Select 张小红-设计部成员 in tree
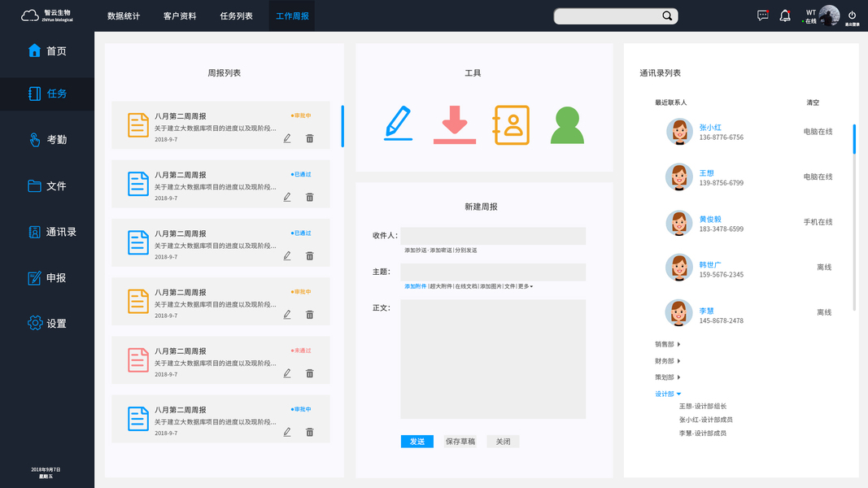This screenshot has height=488, width=868. [x=706, y=420]
